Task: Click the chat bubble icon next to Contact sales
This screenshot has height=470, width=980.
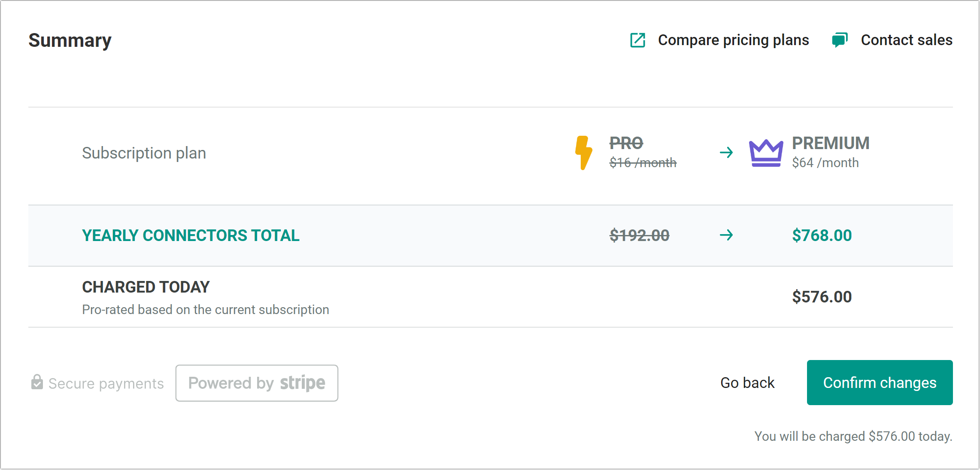Action: (x=840, y=40)
